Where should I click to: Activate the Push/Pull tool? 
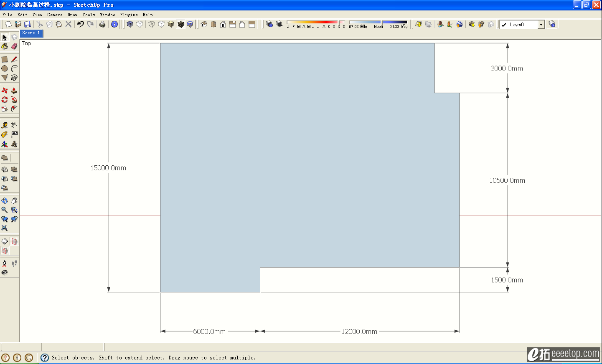[14, 90]
